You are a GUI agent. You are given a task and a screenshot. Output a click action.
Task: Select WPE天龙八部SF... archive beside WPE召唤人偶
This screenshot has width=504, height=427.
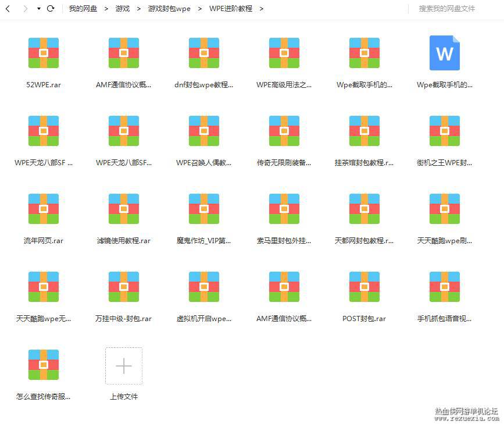(x=124, y=131)
